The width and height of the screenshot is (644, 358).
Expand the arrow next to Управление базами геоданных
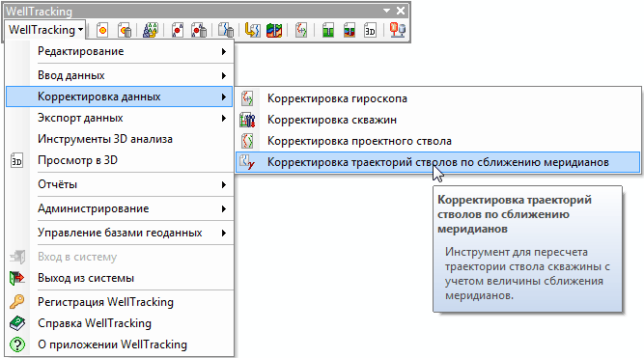[x=224, y=234]
